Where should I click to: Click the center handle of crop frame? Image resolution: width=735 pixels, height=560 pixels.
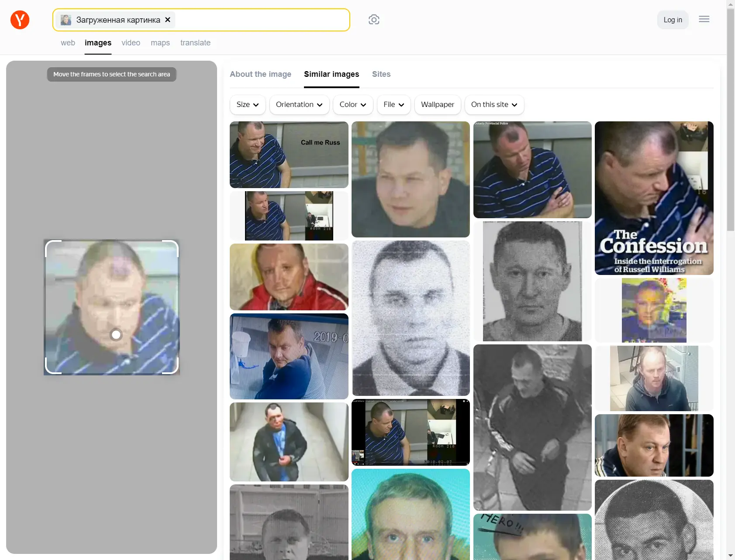(116, 335)
